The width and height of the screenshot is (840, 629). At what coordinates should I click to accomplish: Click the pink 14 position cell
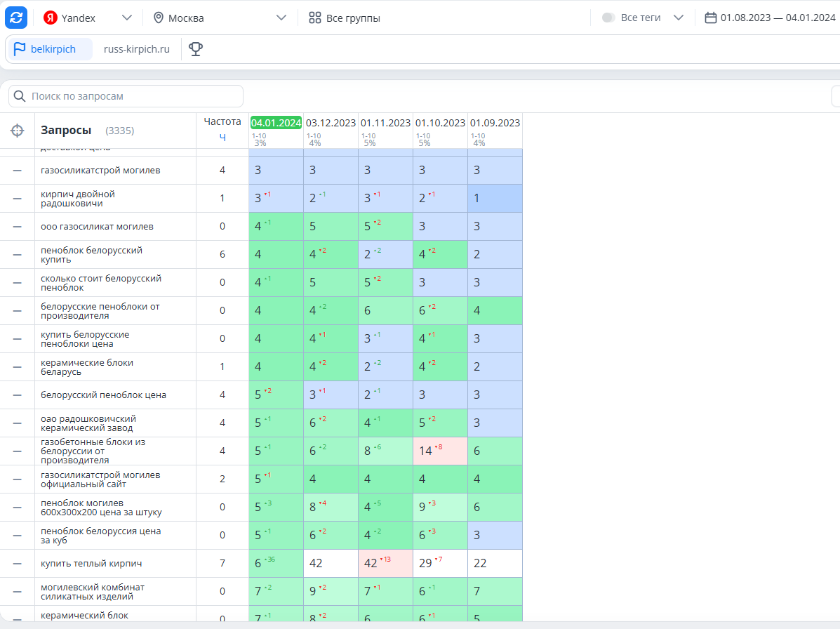pos(440,451)
